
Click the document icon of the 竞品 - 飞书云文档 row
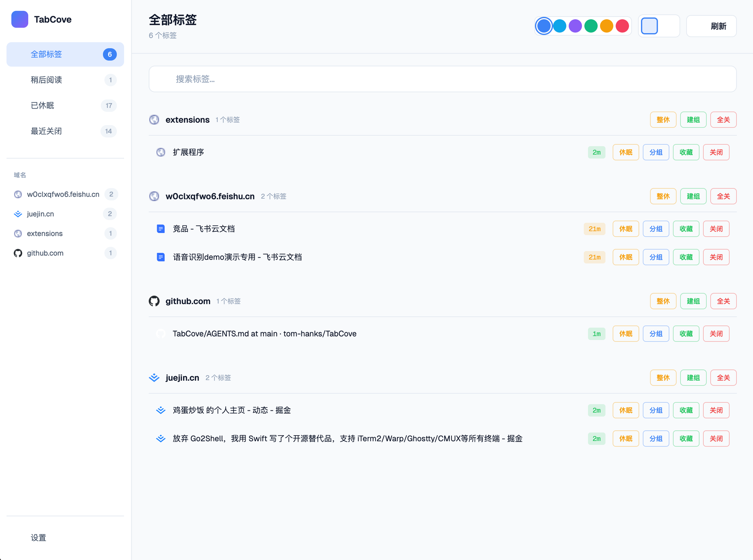click(x=161, y=229)
